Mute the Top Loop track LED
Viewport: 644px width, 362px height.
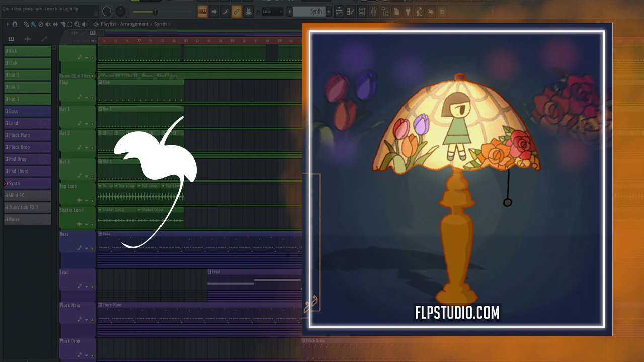pyautogui.click(x=92, y=200)
